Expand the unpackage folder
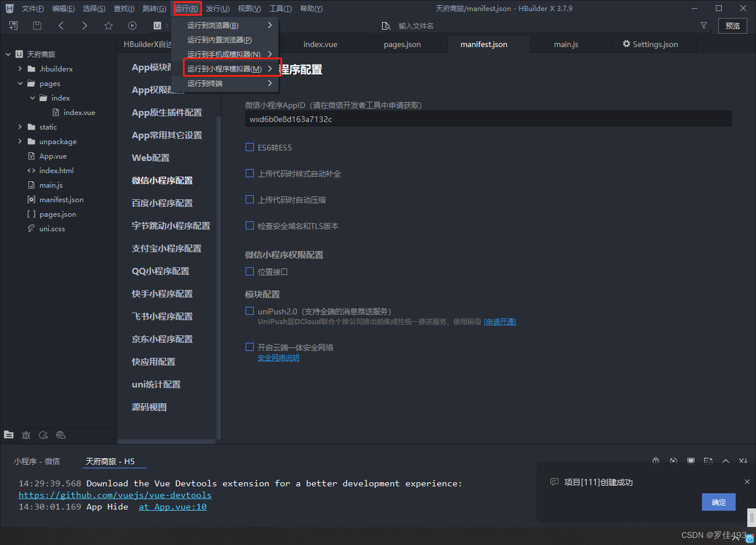This screenshot has width=756, height=545. click(20, 141)
